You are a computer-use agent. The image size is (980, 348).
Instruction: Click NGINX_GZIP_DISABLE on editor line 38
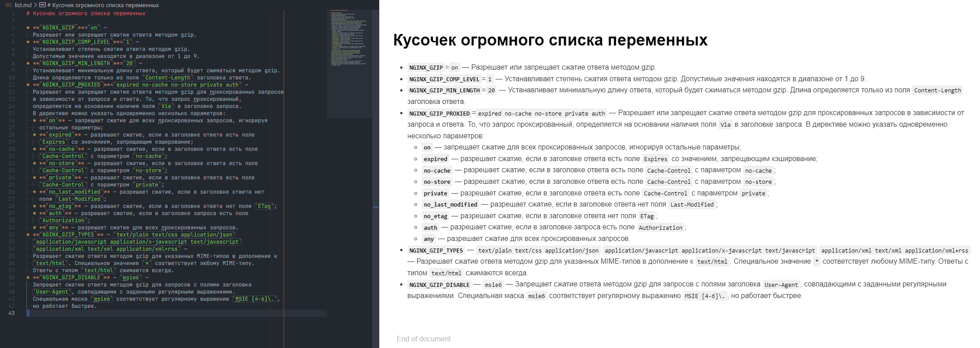click(71, 278)
